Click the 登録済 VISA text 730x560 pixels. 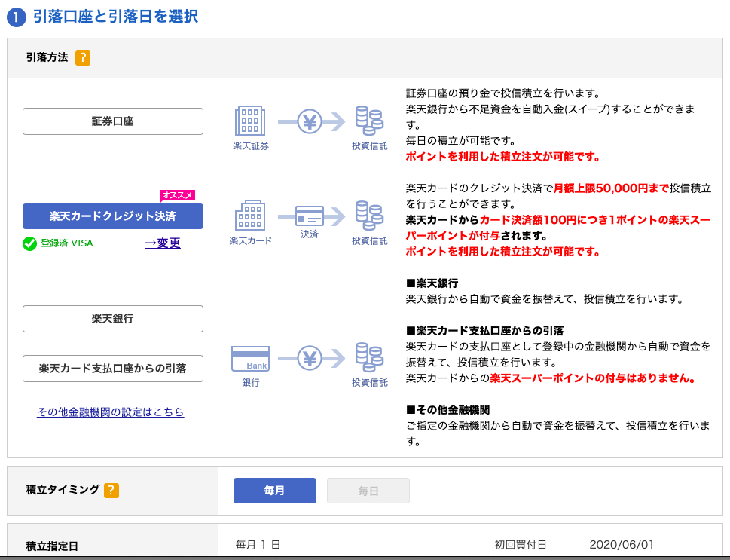[67, 243]
